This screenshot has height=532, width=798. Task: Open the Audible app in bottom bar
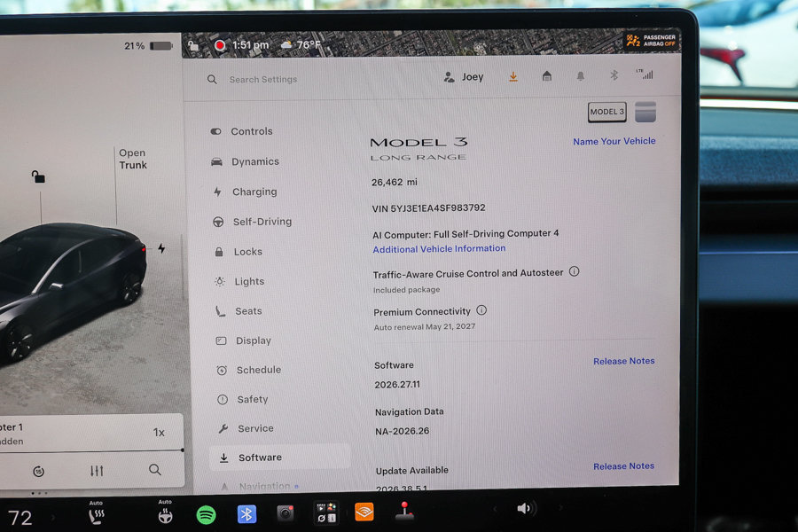[364, 512]
